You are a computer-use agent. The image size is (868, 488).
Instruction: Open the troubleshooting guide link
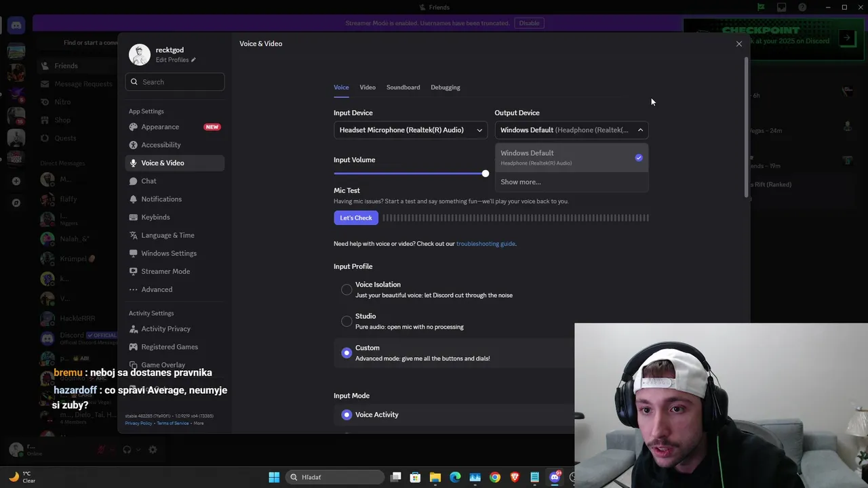(x=486, y=244)
